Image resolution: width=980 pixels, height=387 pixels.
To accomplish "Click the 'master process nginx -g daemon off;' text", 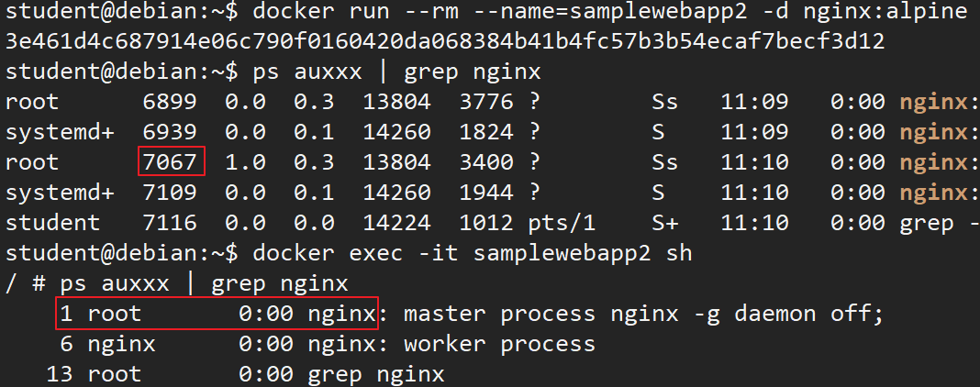I will [643, 314].
